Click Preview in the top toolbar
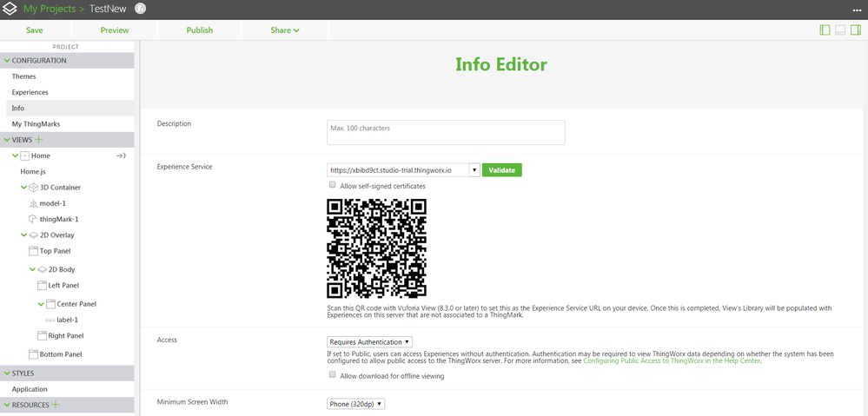This screenshot has width=868, height=416. (x=115, y=30)
